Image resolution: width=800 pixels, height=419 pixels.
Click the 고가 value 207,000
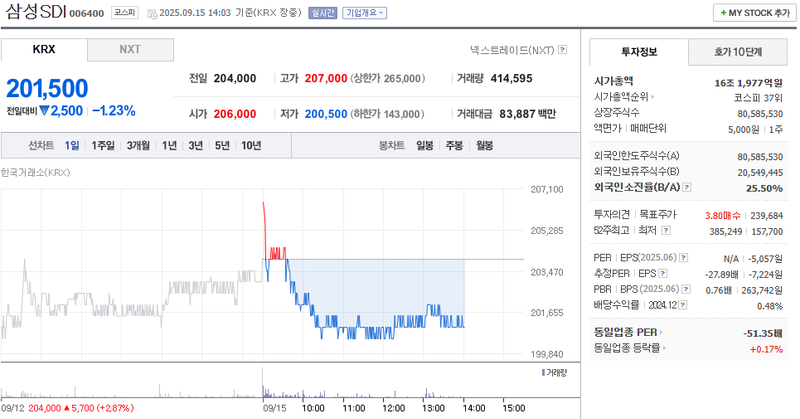pyautogui.click(x=326, y=79)
